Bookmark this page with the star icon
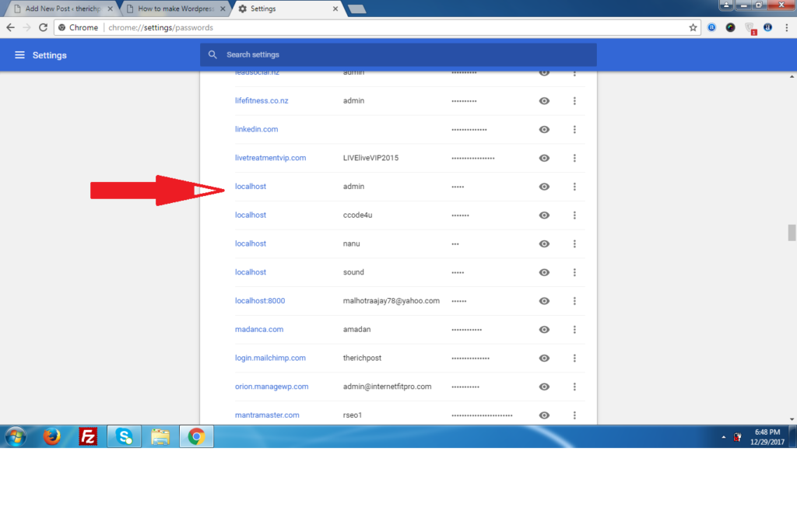The height and width of the screenshot is (532, 797). click(x=693, y=27)
